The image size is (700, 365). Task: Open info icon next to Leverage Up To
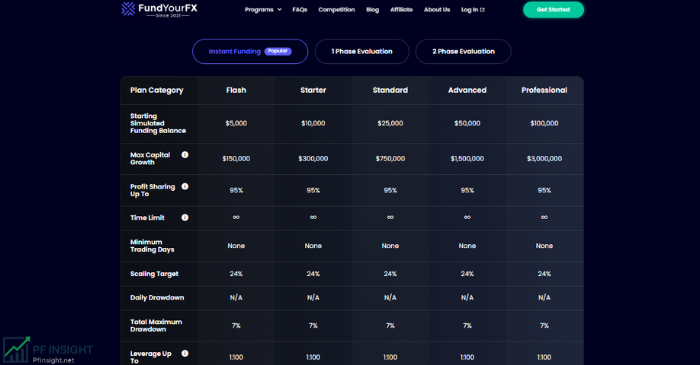tap(185, 353)
